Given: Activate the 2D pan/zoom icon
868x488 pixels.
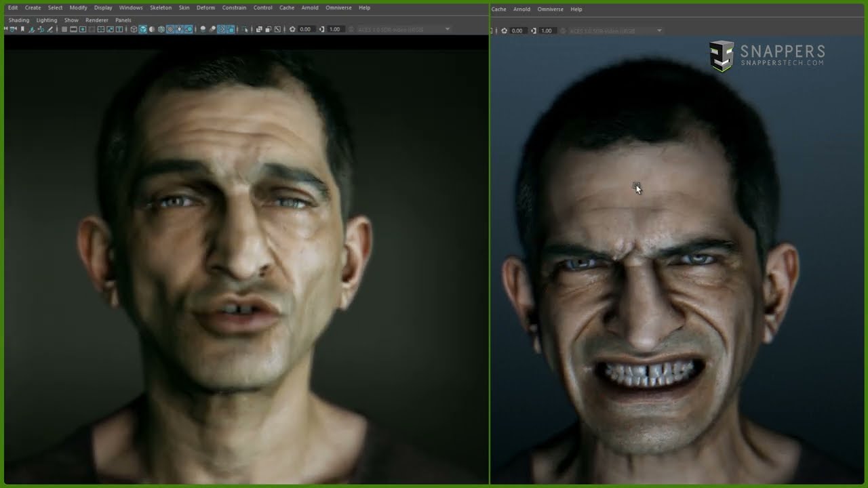Looking at the screenshot, I should (41, 29).
